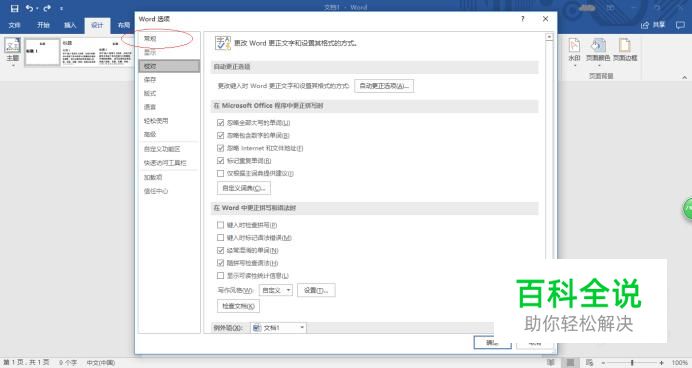The width and height of the screenshot is (692, 368).
Task: Enable 显示可读性统计信息 checkbox
Action: pyautogui.click(x=221, y=276)
